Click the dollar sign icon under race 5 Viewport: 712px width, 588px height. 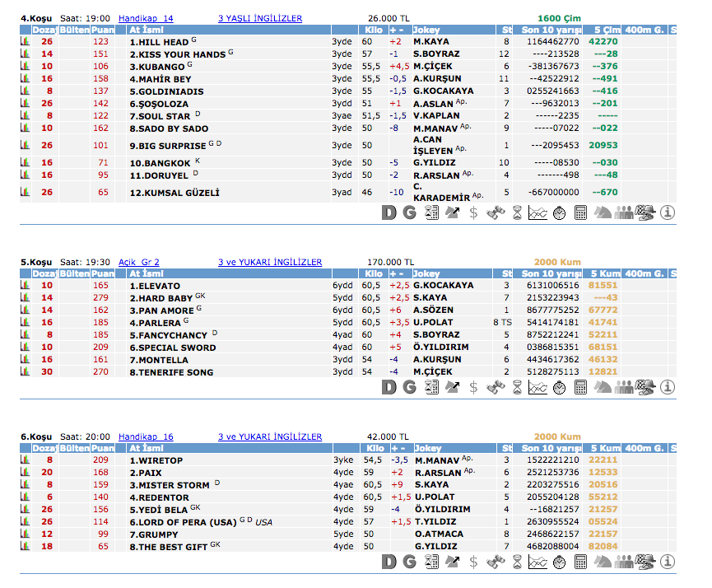click(x=473, y=386)
